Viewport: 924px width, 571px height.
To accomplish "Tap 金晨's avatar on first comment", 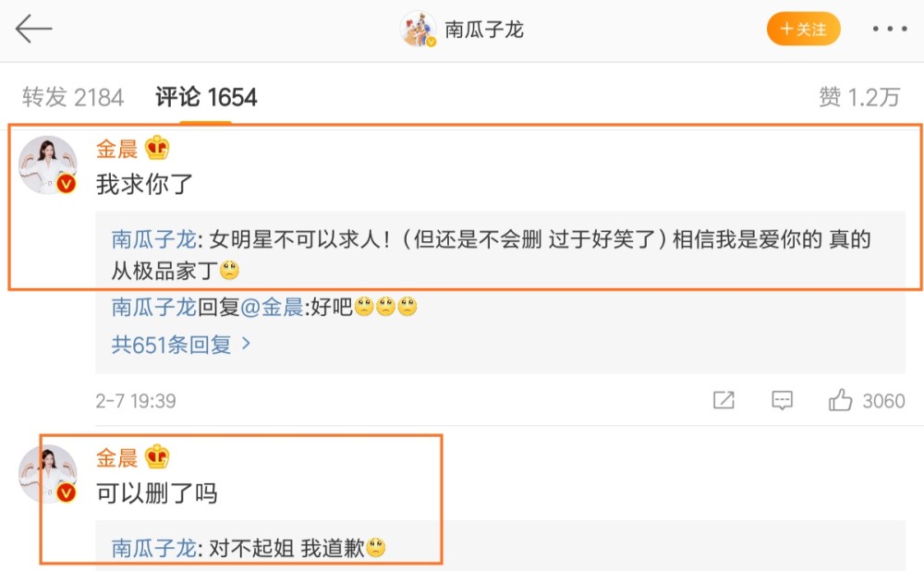I will tap(48, 165).
